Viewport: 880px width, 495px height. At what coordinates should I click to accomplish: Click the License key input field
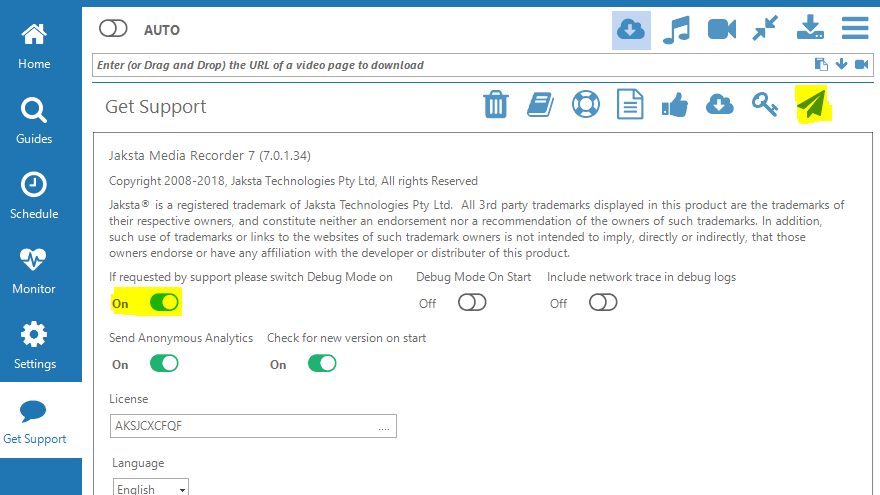(253, 426)
